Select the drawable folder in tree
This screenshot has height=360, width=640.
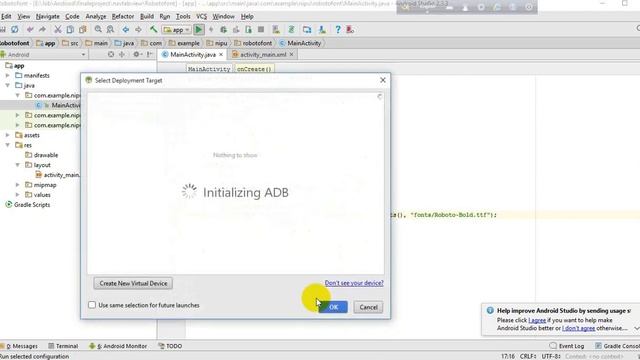click(42, 155)
